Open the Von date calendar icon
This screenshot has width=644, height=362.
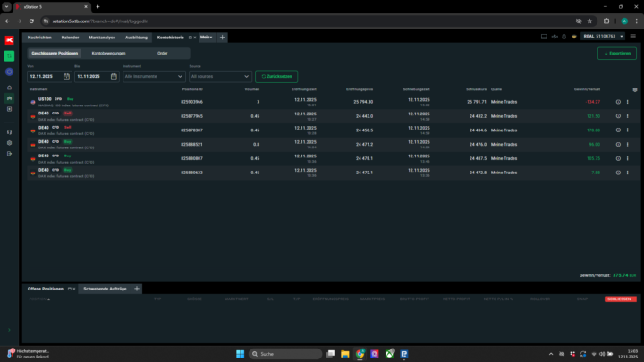[66, 76]
